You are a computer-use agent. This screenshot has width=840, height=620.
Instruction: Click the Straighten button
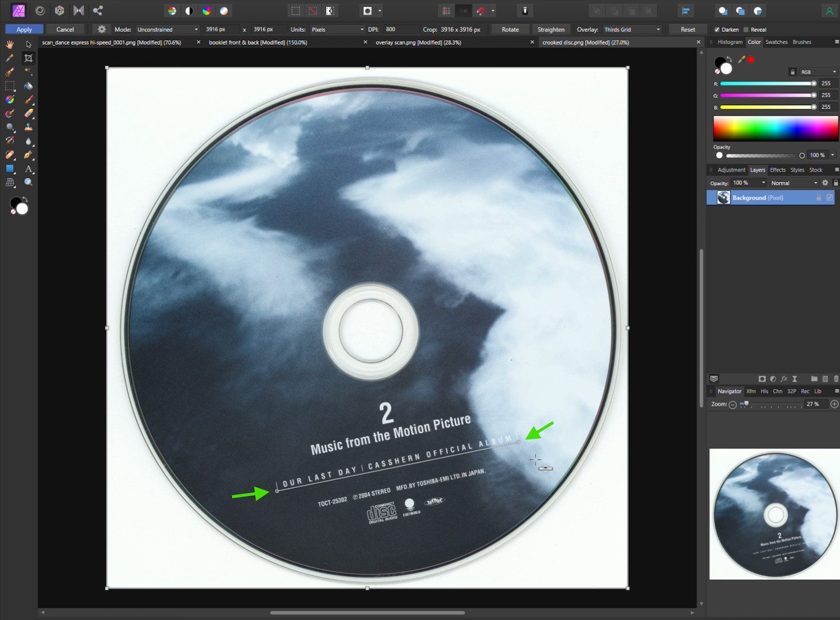[550, 30]
